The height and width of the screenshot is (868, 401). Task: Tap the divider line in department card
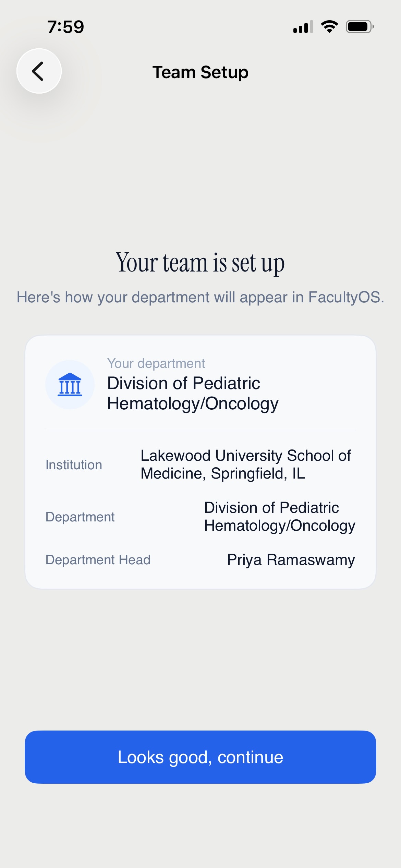(x=200, y=430)
